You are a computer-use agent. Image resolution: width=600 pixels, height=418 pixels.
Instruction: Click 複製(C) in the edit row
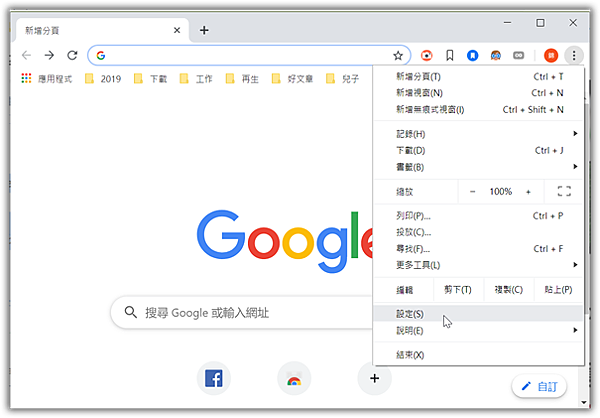coord(509,290)
